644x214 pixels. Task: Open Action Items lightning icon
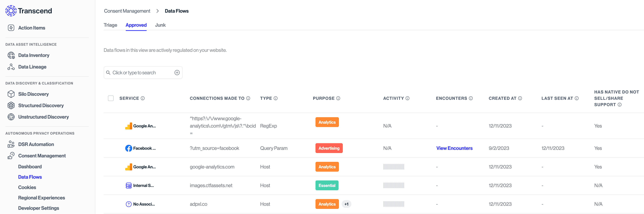click(11, 28)
